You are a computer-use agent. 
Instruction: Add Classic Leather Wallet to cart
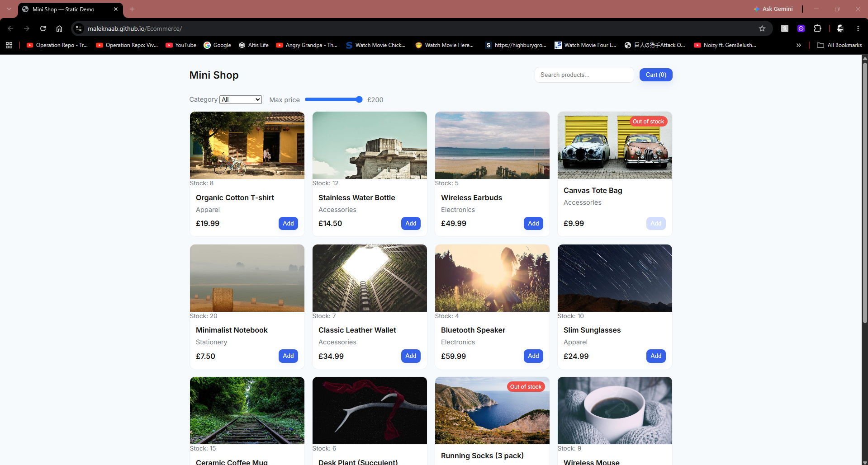pyautogui.click(x=411, y=356)
